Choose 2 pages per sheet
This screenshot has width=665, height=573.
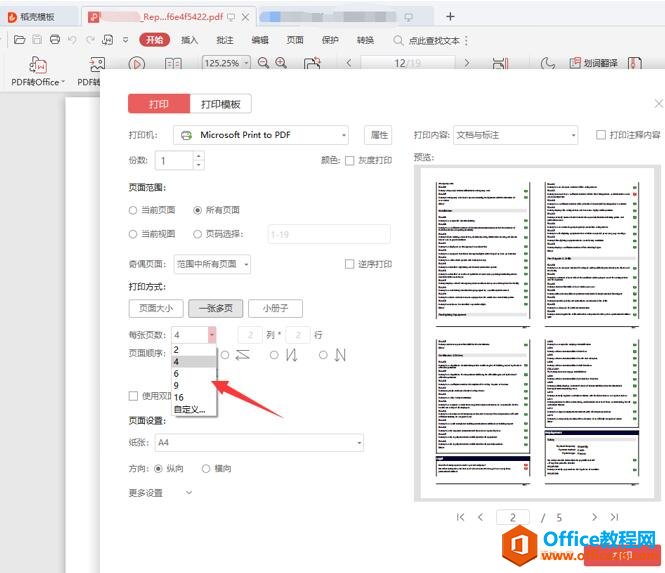194,350
